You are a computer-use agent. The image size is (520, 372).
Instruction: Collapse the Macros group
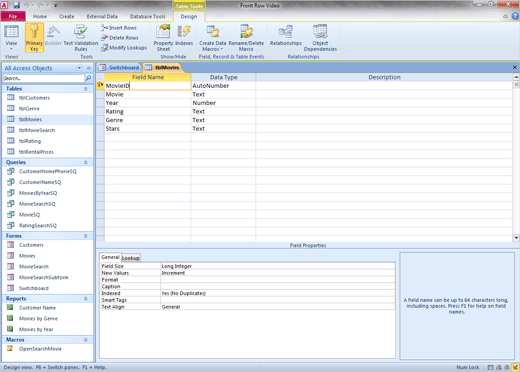(86, 340)
